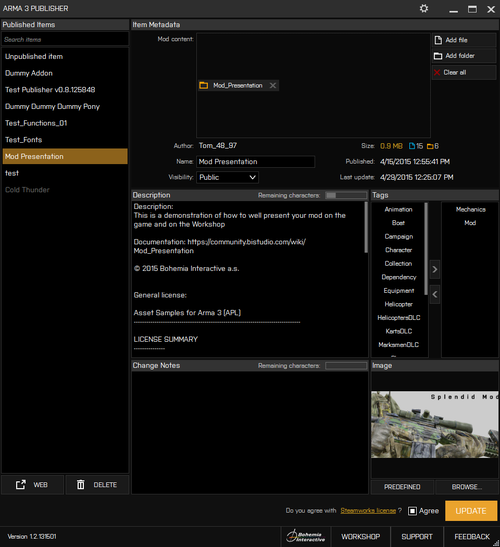Screen dimensions: 500x547
Task: Click the Description scrollbar
Action: click(366, 227)
